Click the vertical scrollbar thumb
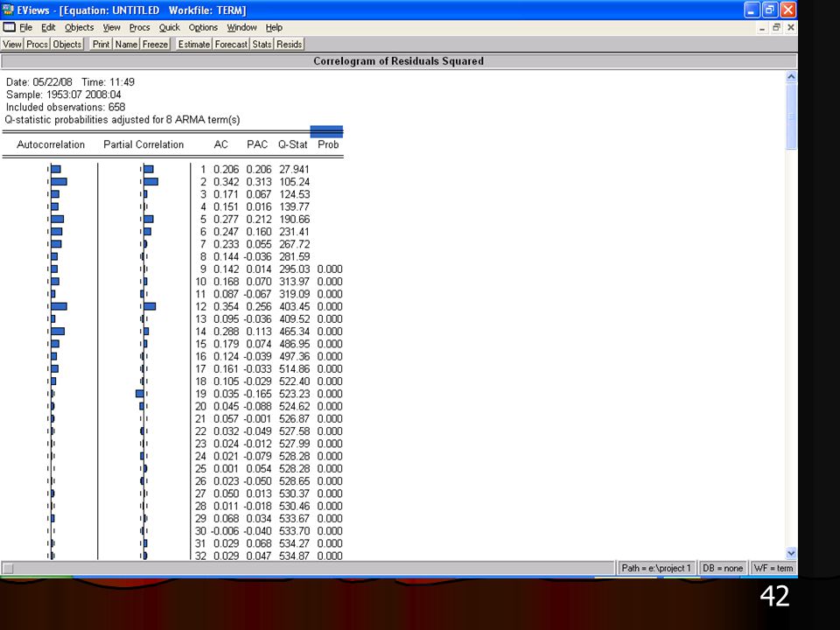 click(791, 116)
